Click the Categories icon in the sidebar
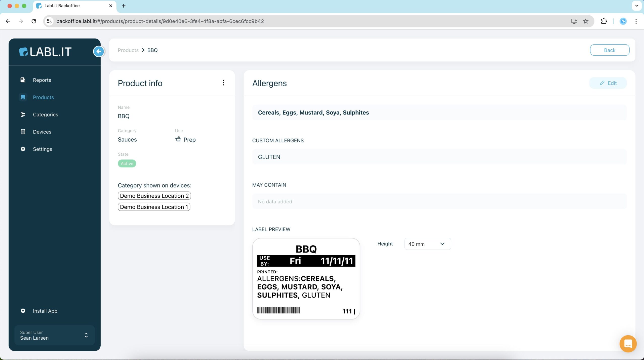Screen dimensions: 644x360 pos(23,115)
